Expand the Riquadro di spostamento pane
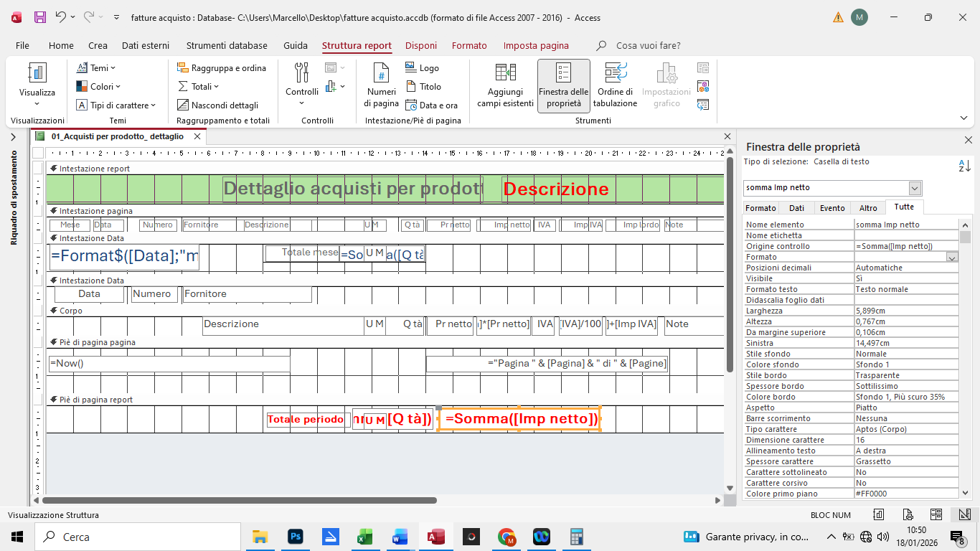 pos(13,137)
